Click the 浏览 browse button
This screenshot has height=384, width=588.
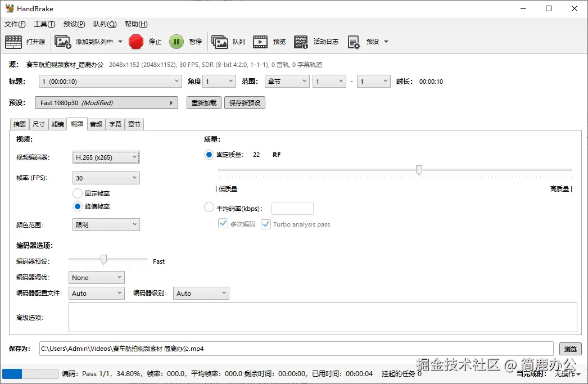click(571, 349)
